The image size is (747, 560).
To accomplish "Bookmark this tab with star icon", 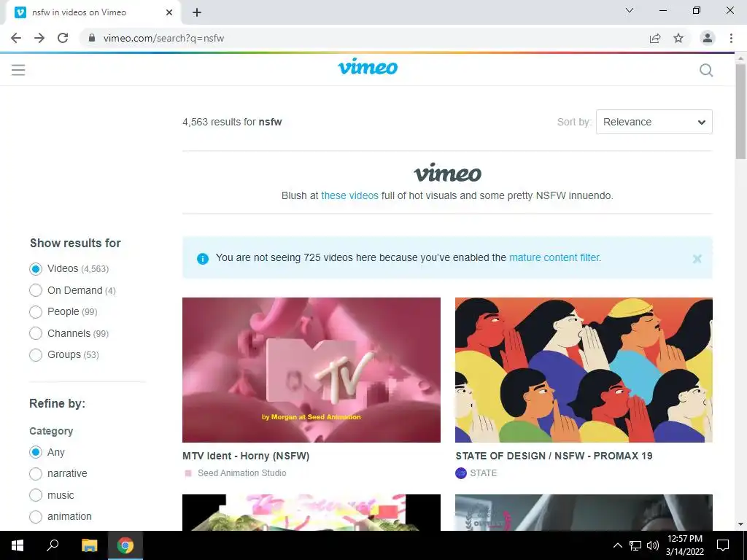I will coord(678,38).
